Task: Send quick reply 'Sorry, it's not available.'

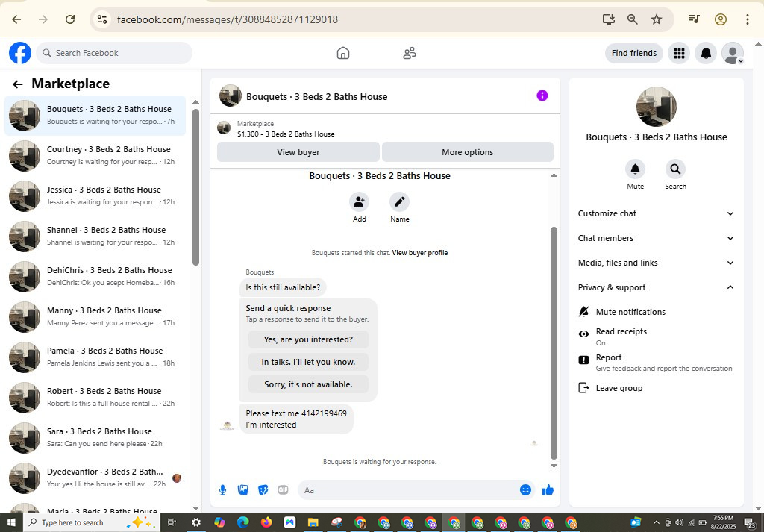Action: point(308,384)
